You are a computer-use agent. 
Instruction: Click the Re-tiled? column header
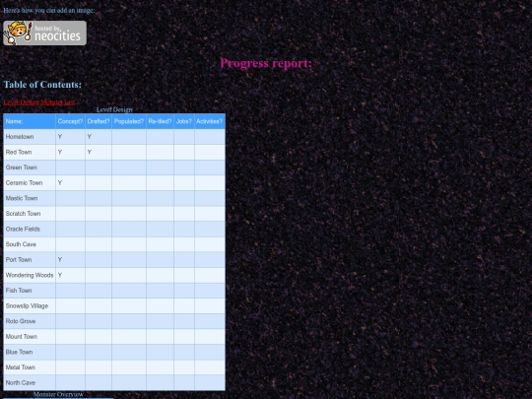coord(160,121)
